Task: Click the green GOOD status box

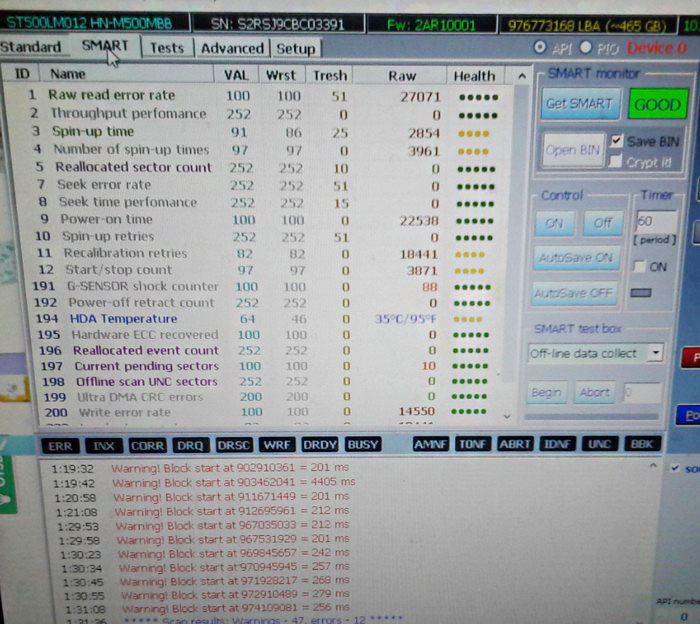Action: pos(657,104)
